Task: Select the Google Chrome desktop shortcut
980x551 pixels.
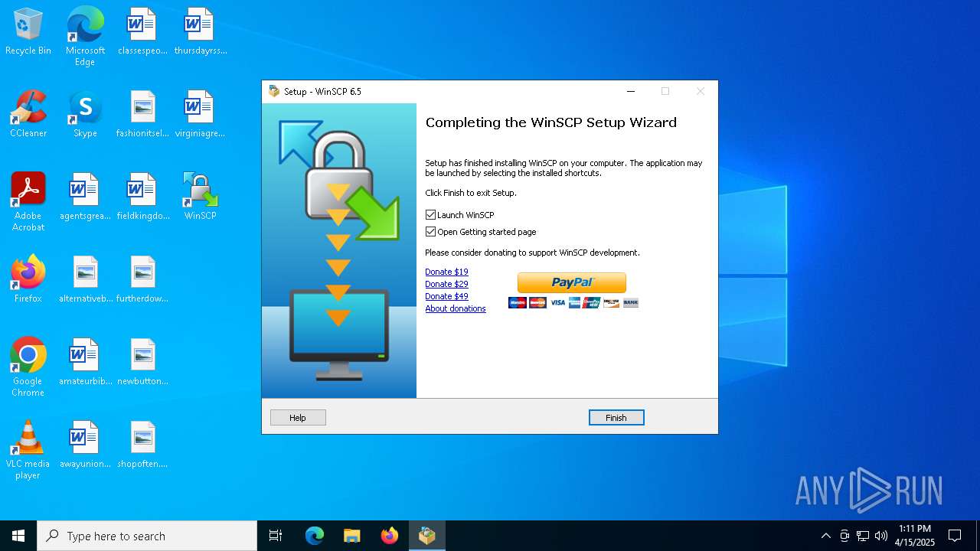Action: tap(28, 367)
